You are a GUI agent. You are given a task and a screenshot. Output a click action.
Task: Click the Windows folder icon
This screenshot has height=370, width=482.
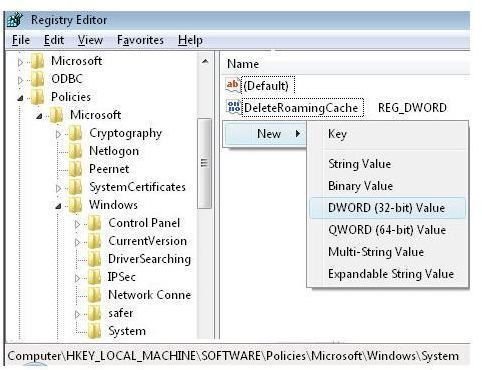(76, 205)
